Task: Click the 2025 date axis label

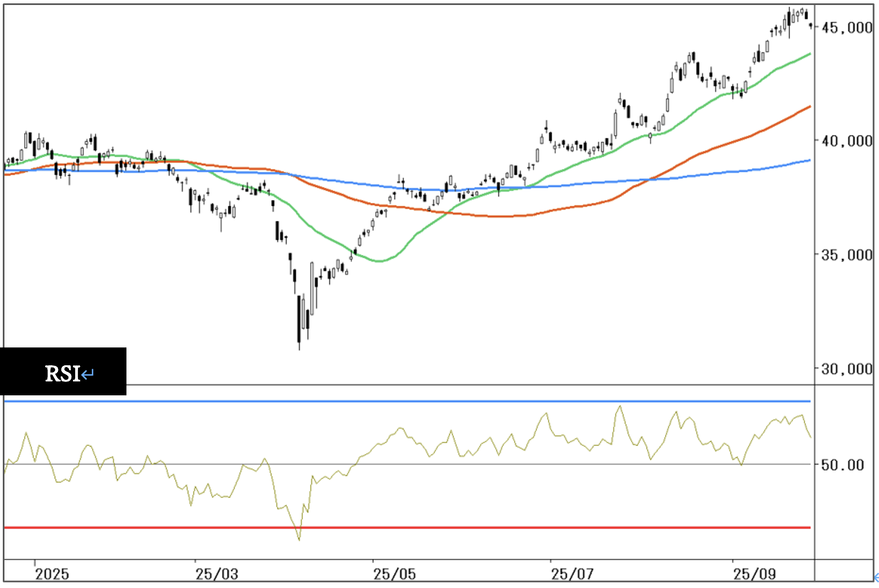Action: pos(52,574)
